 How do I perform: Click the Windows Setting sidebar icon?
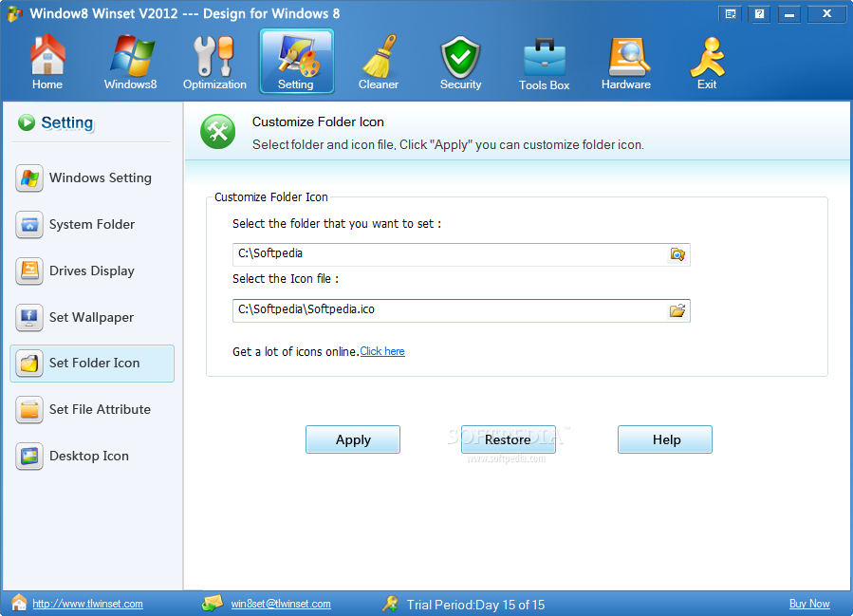tap(29, 177)
